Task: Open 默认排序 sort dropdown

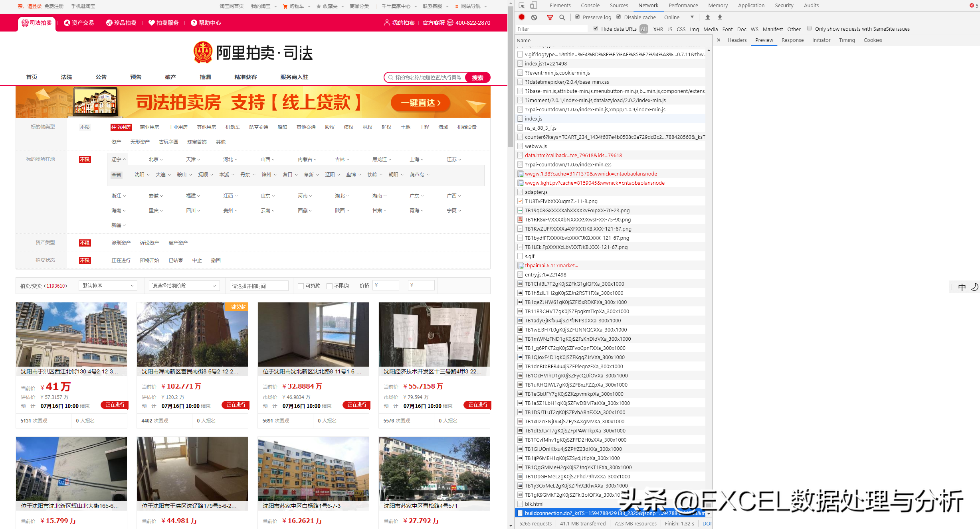Action: [x=108, y=286]
